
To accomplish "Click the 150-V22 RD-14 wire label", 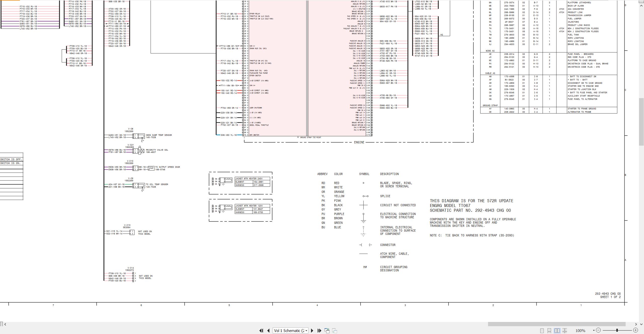I will point(229,81).
